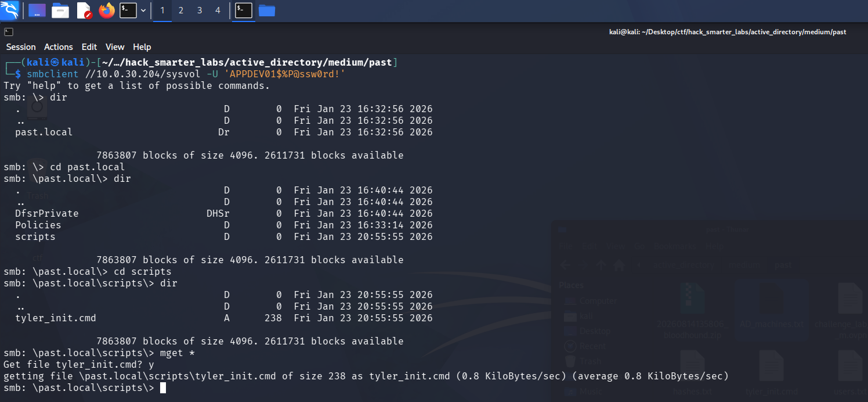This screenshot has height=402, width=868.
Task: Click the 'Policies' directory entry
Action: [x=38, y=225]
